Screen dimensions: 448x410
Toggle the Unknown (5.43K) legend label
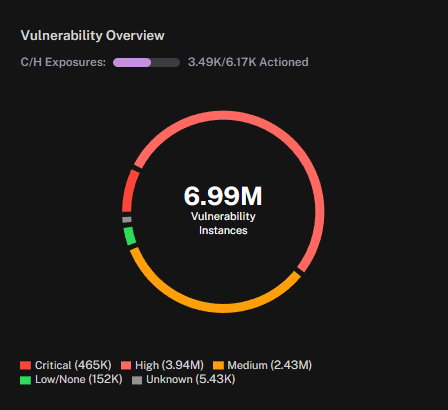[x=191, y=380]
